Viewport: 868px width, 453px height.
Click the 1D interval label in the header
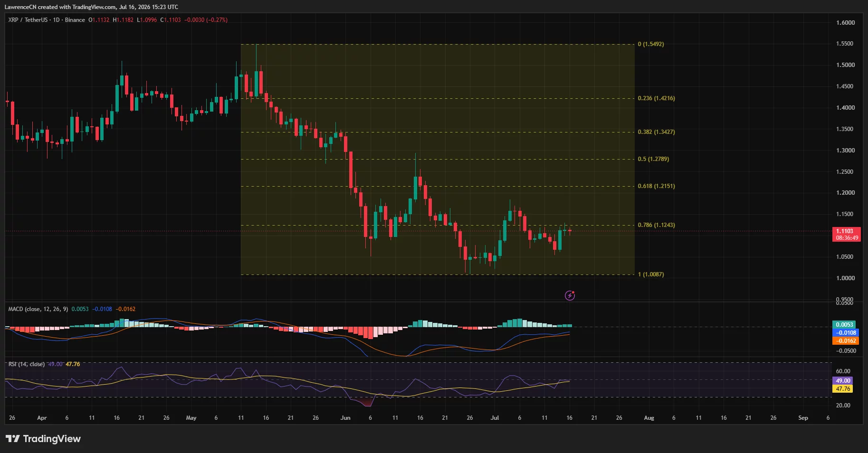click(x=56, y=20)
